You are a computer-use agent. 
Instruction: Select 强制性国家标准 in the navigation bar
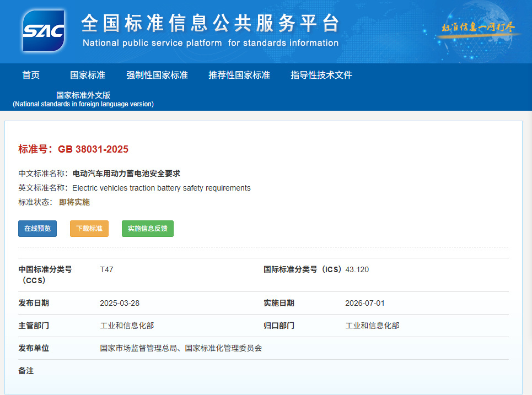point(157,75)
